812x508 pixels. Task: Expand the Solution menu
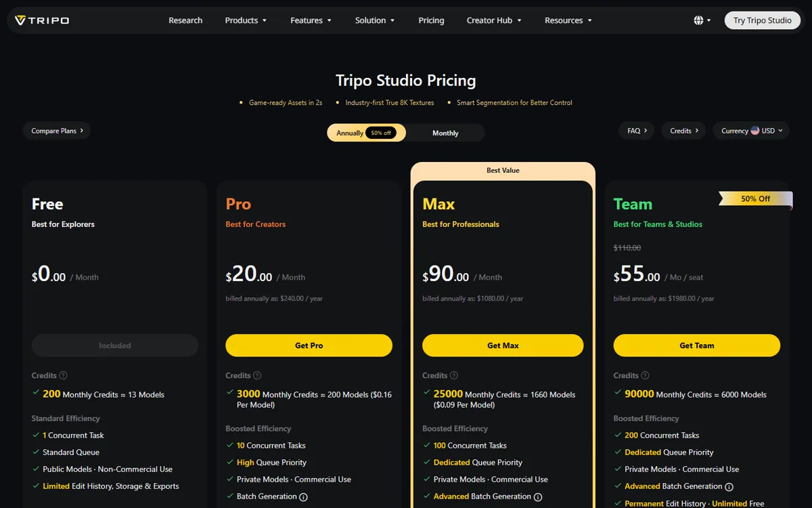point(375,20)
